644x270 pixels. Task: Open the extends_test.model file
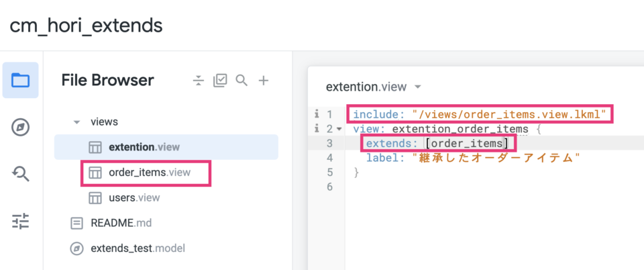[136, 248]
